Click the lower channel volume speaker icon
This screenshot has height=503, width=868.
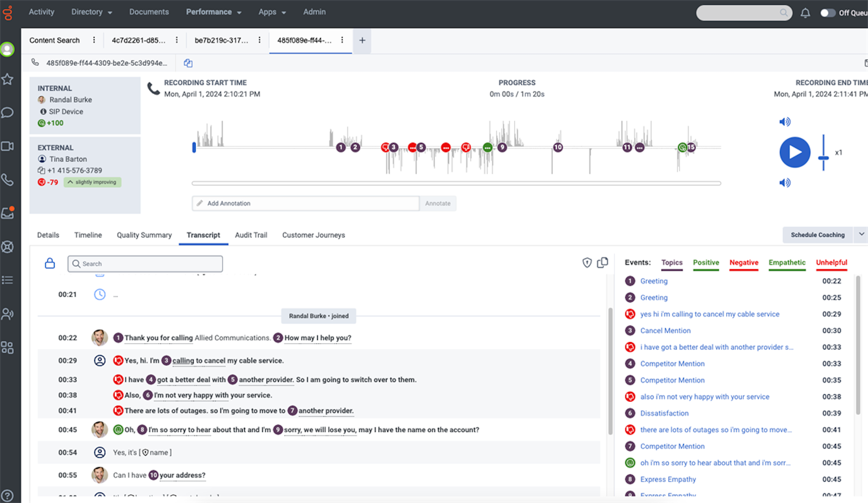coord(785,183)
